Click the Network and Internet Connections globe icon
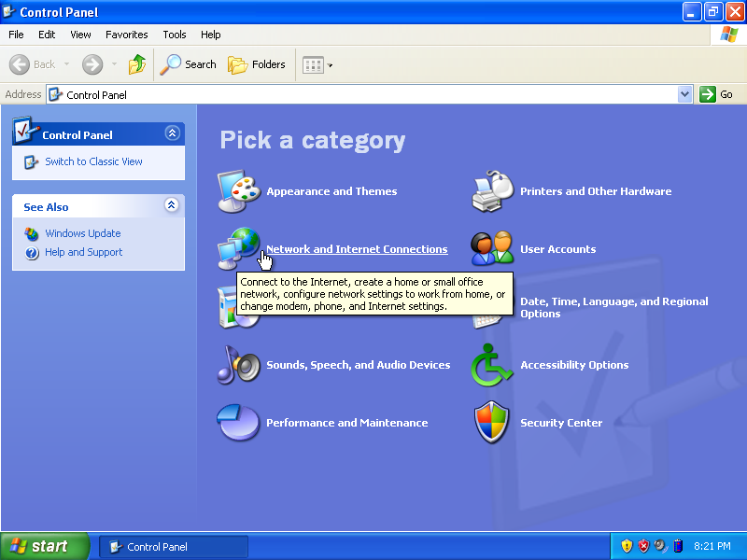The height and width of the screenshot is (560, 747). click(x=239, y=248)
